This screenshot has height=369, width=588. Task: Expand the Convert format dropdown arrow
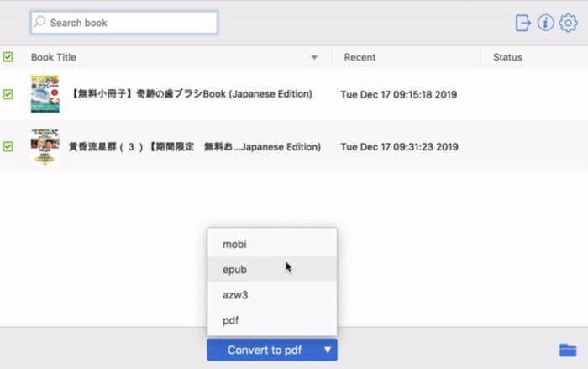pyautogui.click(x=328, y=350)
